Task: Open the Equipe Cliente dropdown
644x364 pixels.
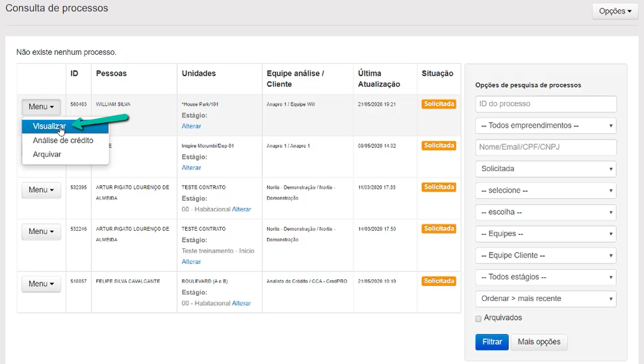Action: pos(545,256)
